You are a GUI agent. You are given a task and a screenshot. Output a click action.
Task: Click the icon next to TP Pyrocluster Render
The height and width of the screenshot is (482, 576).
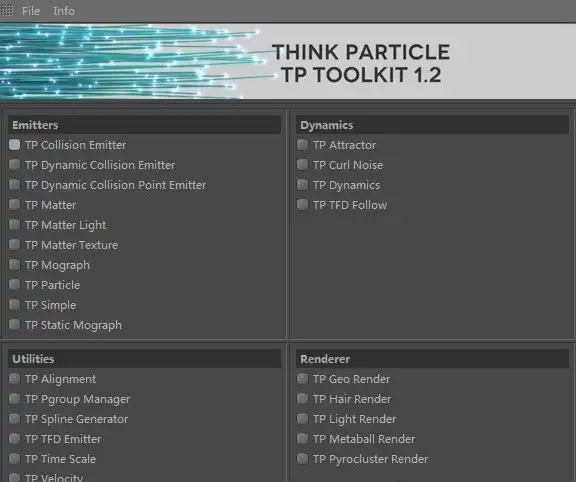coord(302,458)
